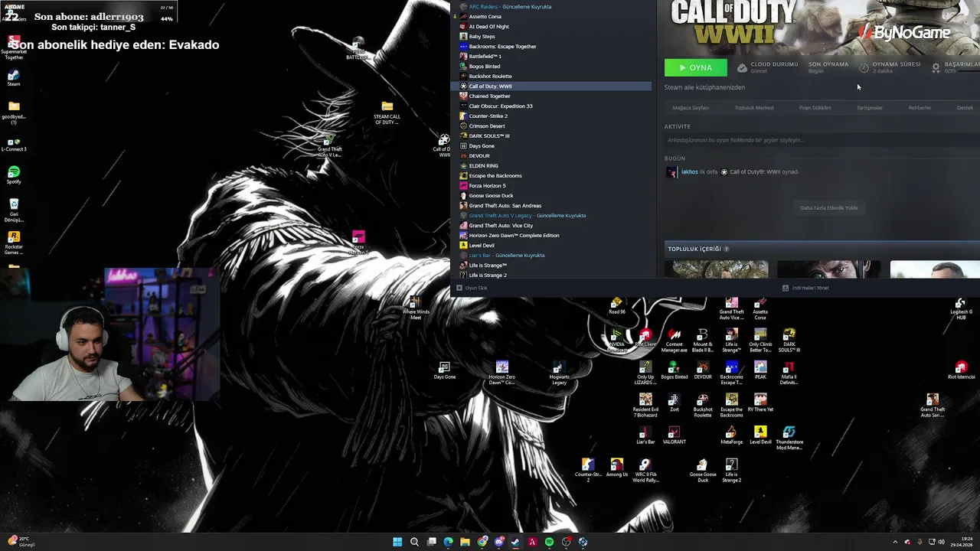Open Where Winds Meet desktop shortcut
This screenshot has height=551, width=980.
click(416, 308)
